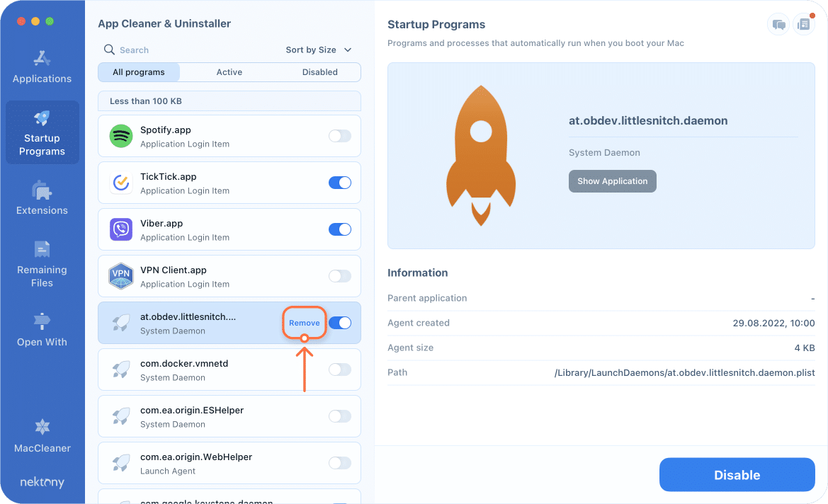Click the Spotify app icon
Image resolution: width=828 pixels, height=504 pixels.
tap(121, 136)
